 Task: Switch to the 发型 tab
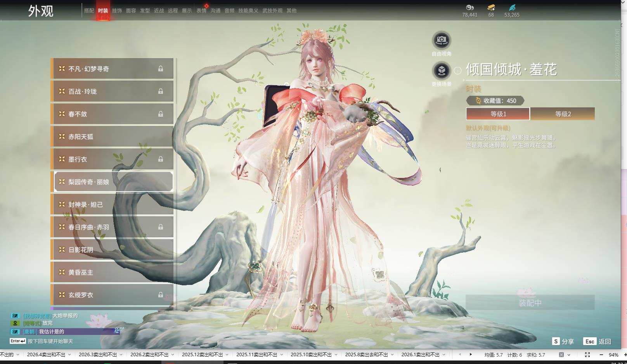145,11
